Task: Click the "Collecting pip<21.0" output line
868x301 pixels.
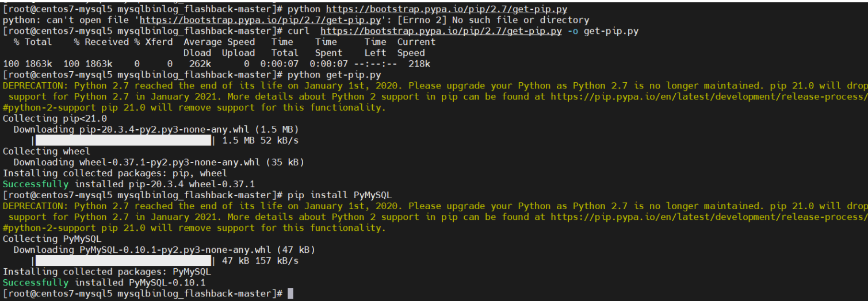Action: 55,119
